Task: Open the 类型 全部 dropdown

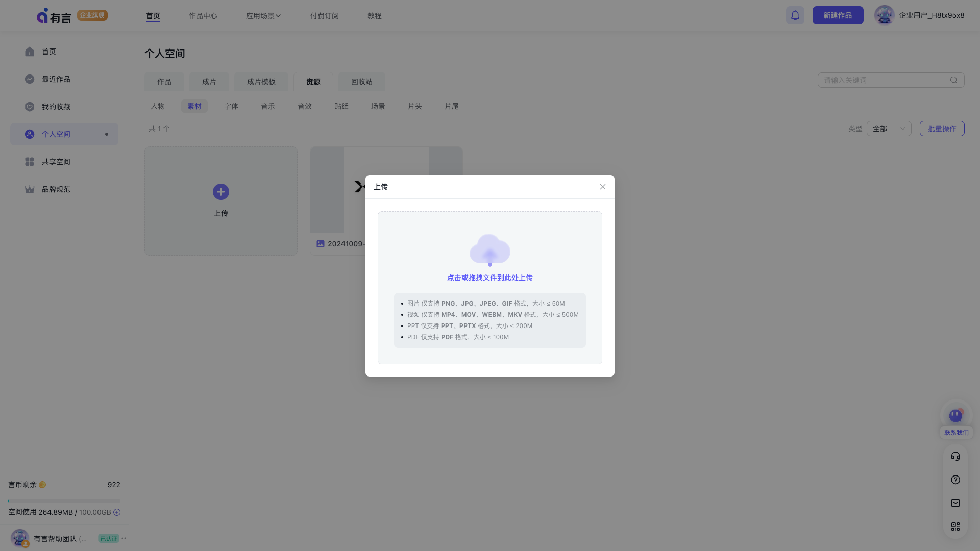Action: (x=889, y=129)
